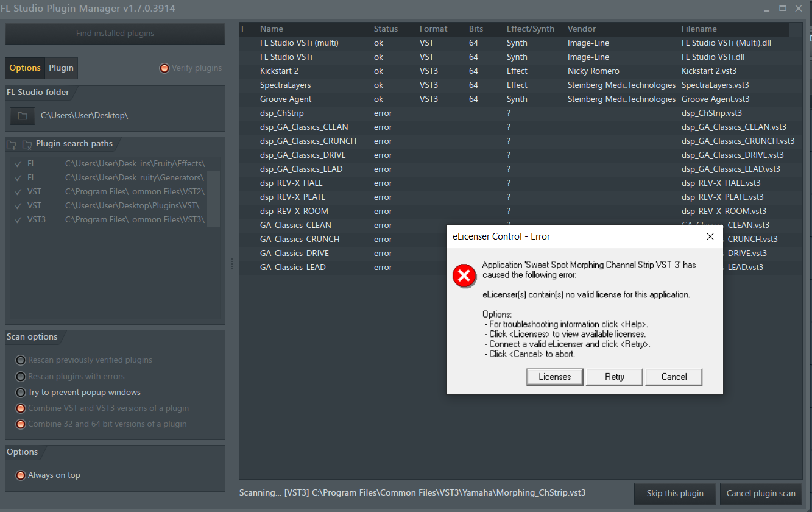The width and height of the screenshot is (812, 512).
Task: Click the dsp_REV-X_HALL.vst3 filename cell
Action: [x=721, y=183]
